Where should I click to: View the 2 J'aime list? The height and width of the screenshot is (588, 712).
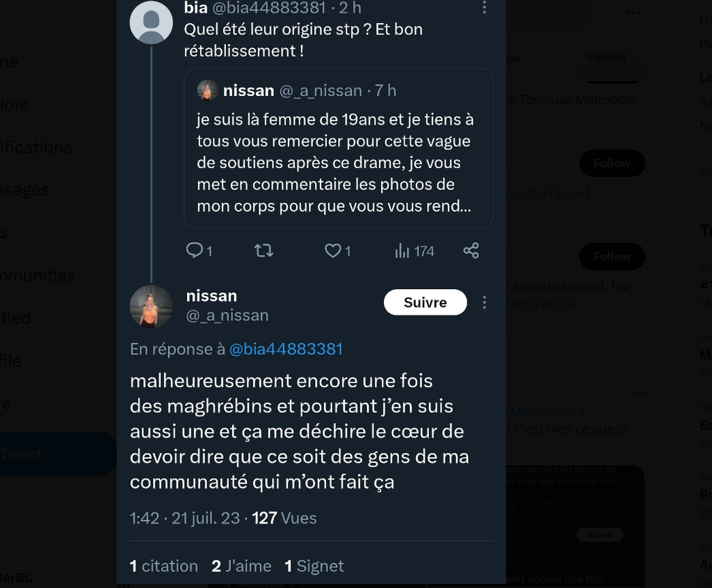tap(241, 566)
